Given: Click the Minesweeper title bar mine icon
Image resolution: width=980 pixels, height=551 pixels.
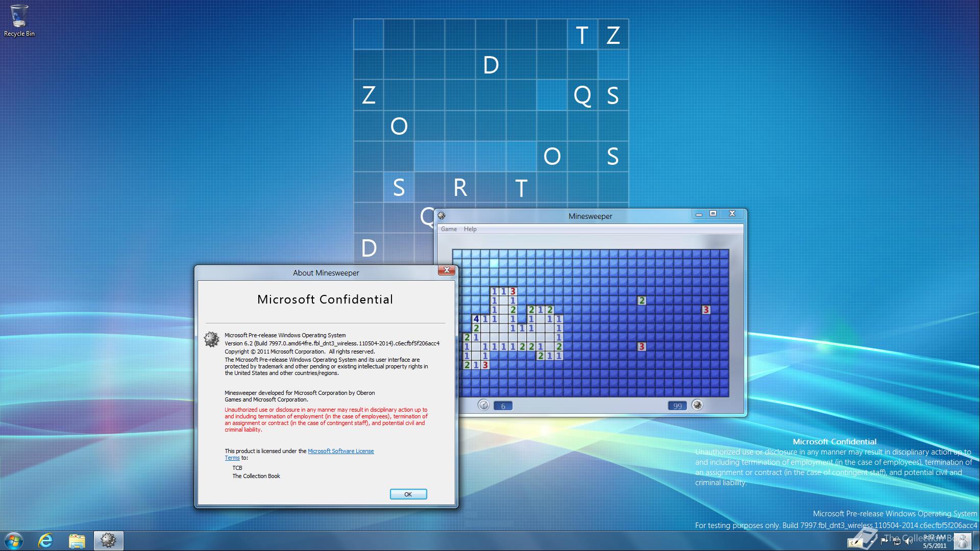Looking at the screenshot, I should [x=442, y=216].
